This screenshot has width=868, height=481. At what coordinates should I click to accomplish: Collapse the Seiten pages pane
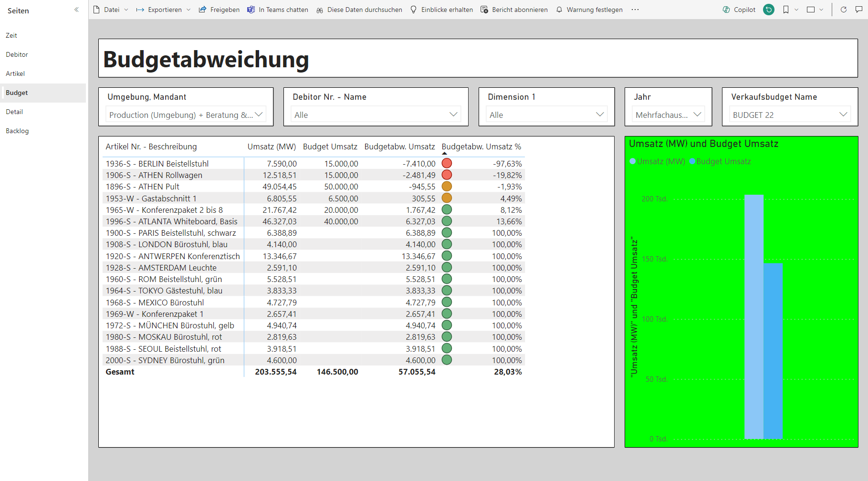click(x=76, y=10)
